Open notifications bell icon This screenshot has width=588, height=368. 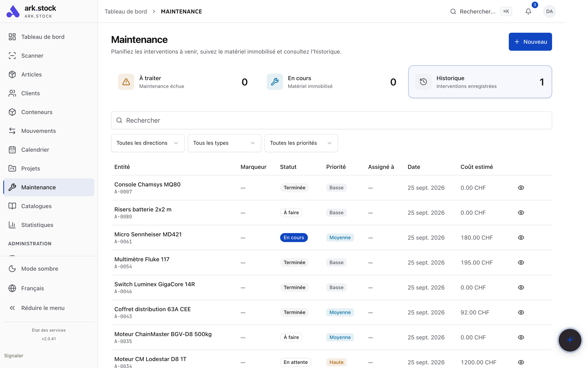click(x=528, y=11)
